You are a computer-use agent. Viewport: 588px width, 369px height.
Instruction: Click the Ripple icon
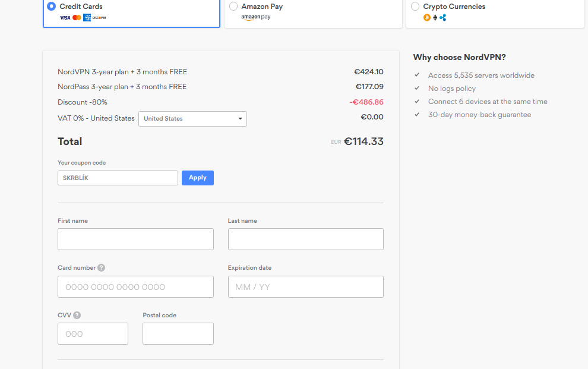(443, 18)
